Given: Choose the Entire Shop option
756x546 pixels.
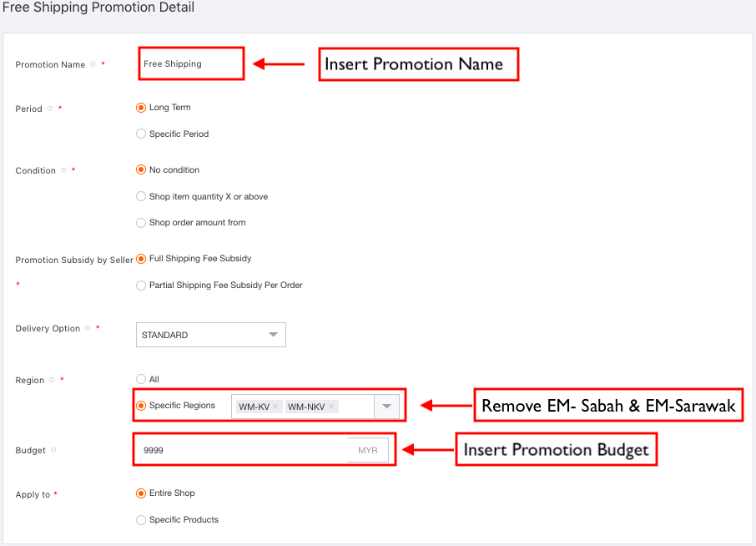Looking at the screenshot, I should (x=141, y=493).
